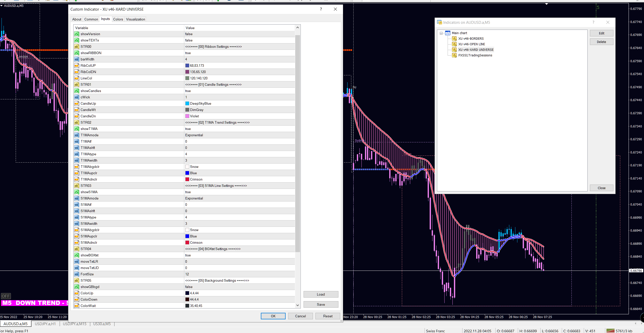
Task: Toggle the showCandles true value
Action: tap(188, 91)
